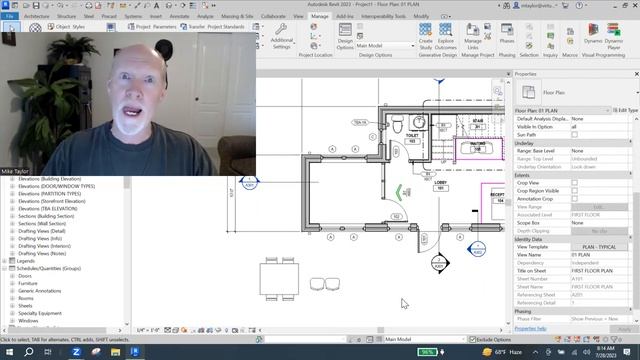Open Manage Links tool

(x=473, y=36)
